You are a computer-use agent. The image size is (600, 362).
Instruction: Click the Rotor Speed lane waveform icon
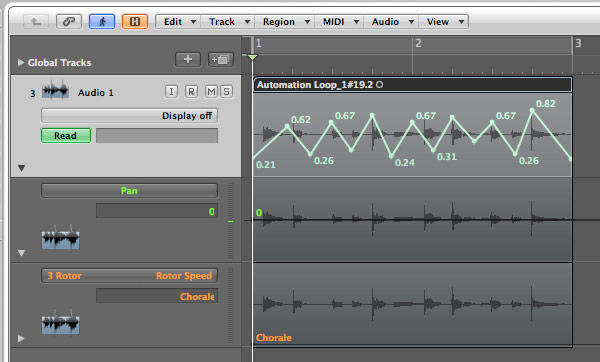pyautogui.click(x=60, y=322)
